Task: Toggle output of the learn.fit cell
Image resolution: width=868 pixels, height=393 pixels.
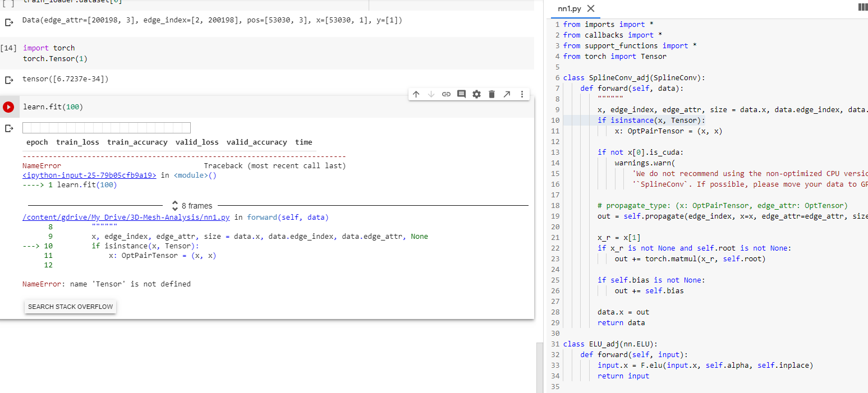Action: click(8, 128)
